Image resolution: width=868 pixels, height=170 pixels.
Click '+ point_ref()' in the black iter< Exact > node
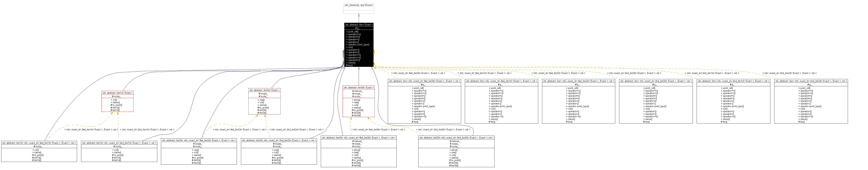coord(352,32)
